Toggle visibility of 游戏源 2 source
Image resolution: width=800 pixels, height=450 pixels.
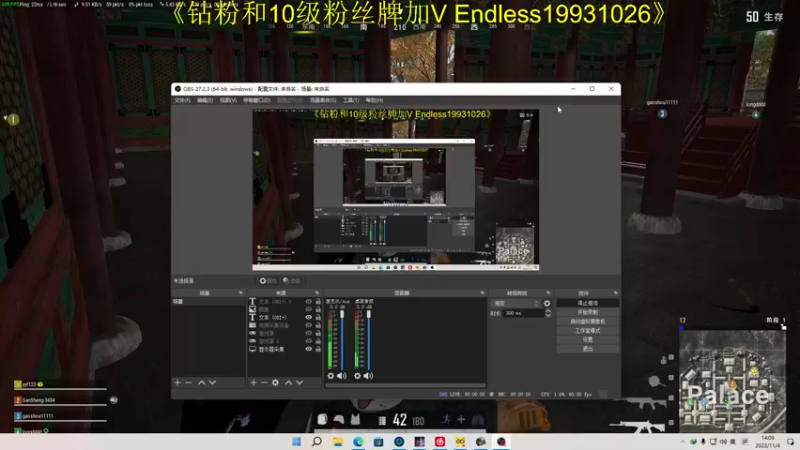click(x=309, y=341)
